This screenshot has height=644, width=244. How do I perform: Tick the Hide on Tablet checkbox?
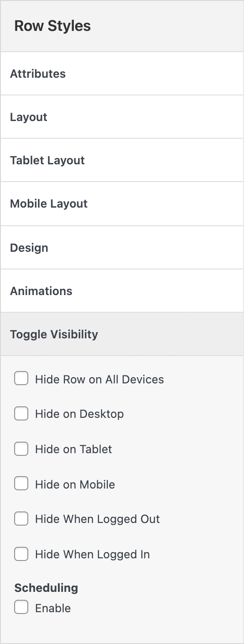tap(21, 448)
